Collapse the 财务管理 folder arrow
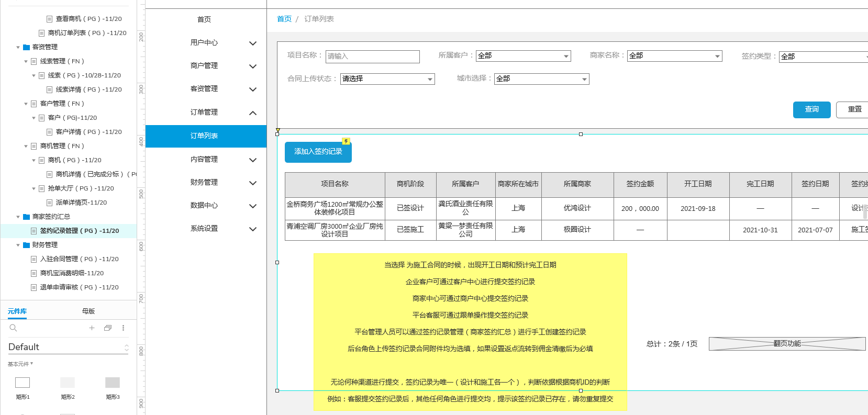This screenshot has width=868, height=415. pyautogui.click(x=18, y=245)
